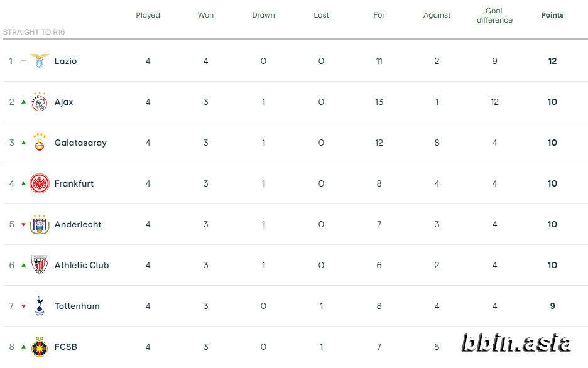Click the Tottenham cockerel crest icon
The height and width of the screenshot is (368, 588).
[x=40, y=306]
